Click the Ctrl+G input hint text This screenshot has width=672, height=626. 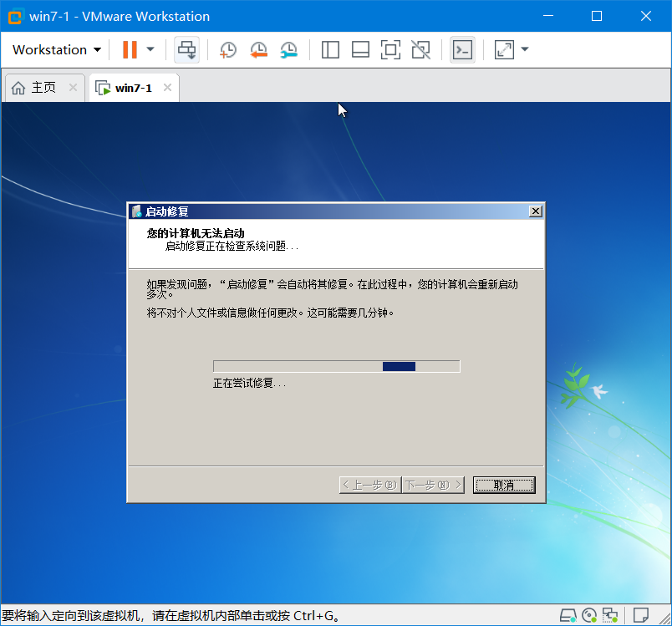(171, 616)
